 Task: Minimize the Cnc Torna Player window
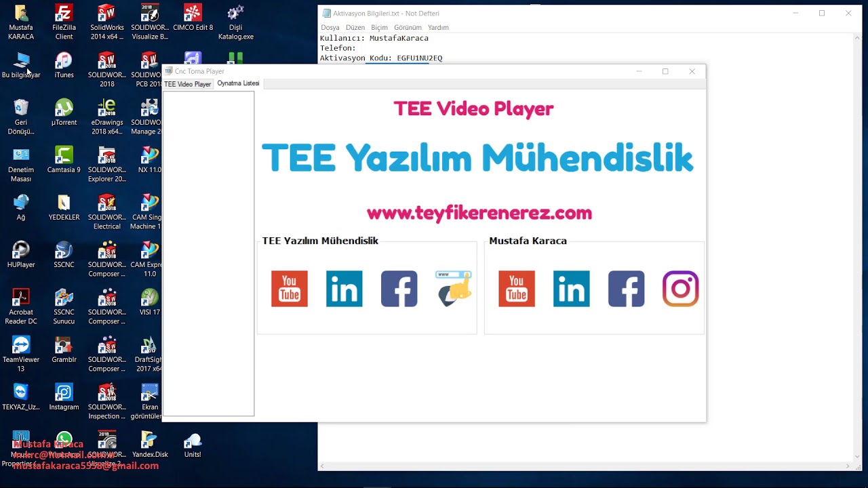click(639, 71)
